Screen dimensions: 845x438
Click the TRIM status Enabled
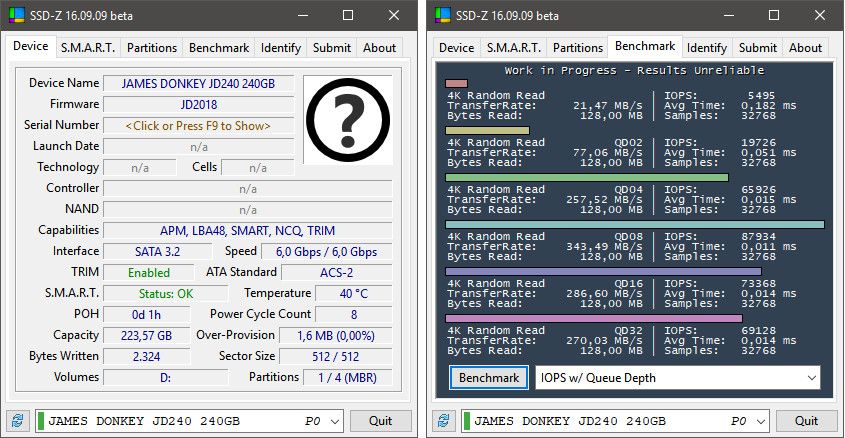pos(149,273)
